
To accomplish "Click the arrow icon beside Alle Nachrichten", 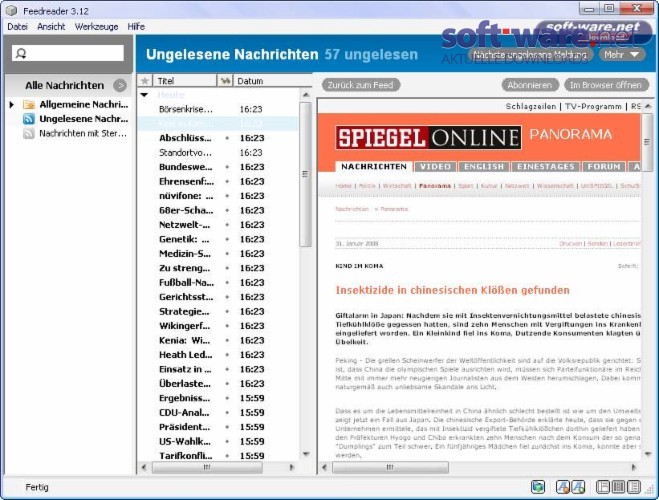I will pyautogui.click(x=120, y=85).
